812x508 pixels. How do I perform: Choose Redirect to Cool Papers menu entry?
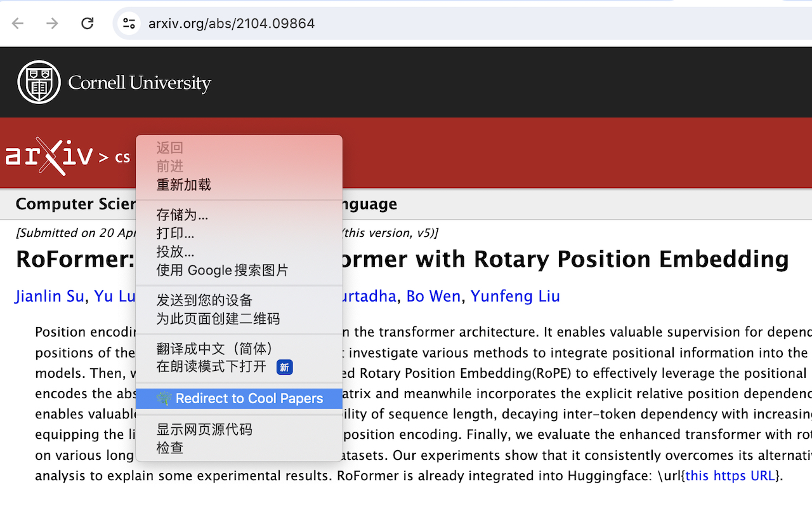239,399
